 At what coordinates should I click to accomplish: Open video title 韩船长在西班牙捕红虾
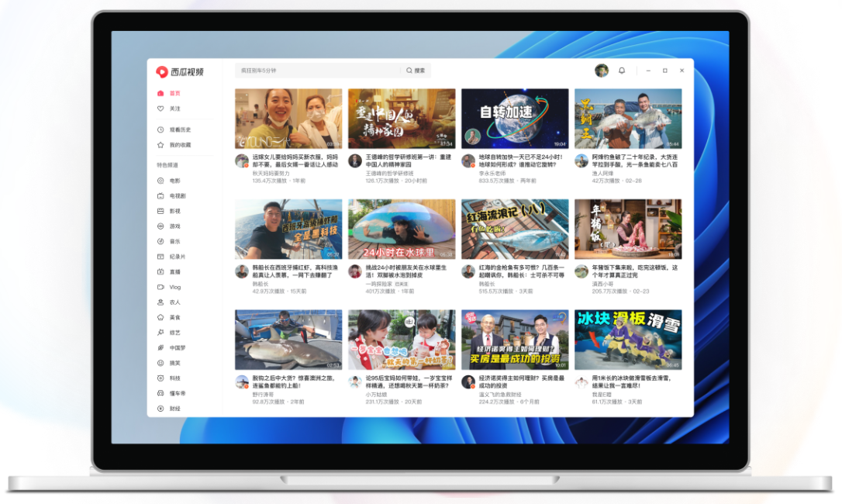coord(295,271)
